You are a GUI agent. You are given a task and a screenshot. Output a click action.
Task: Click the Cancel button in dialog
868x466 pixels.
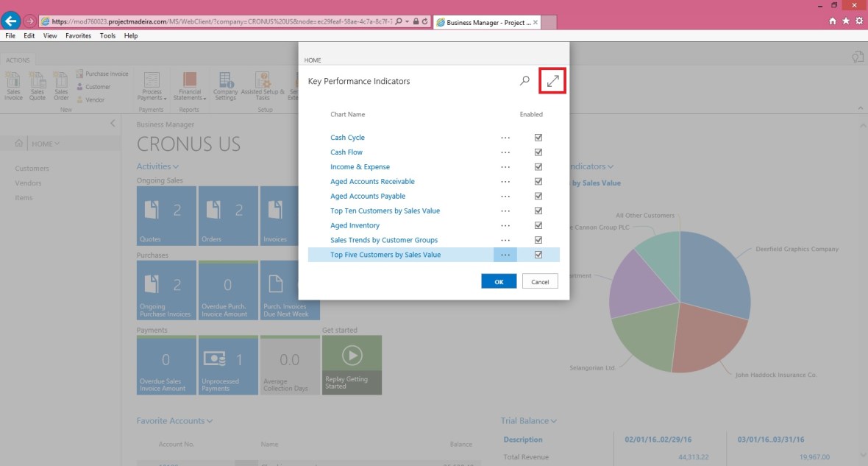click(x=540, y=282)
